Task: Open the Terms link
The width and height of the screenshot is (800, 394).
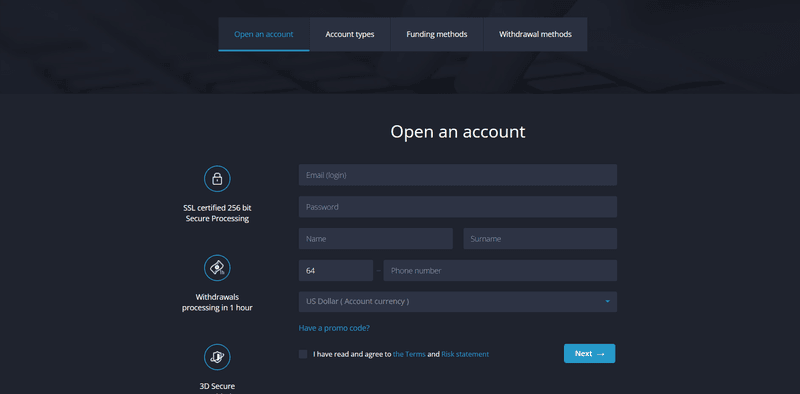Action: pos(409,354)
